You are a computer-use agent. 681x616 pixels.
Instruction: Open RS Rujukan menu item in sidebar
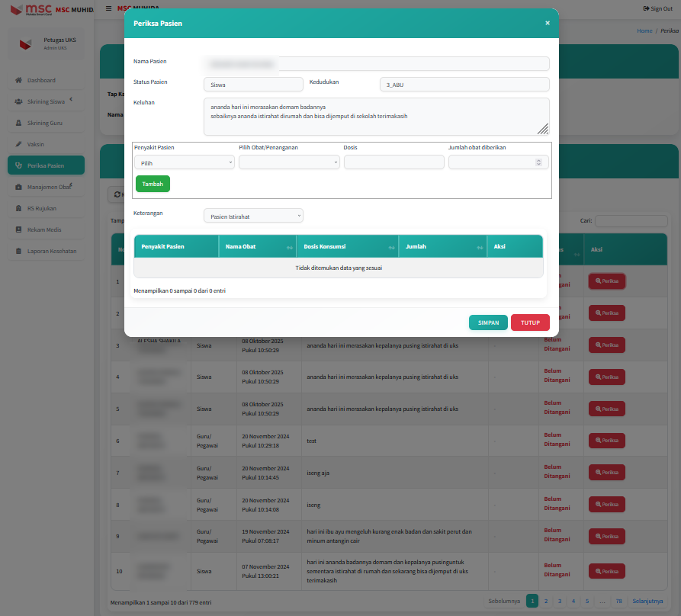41,208
